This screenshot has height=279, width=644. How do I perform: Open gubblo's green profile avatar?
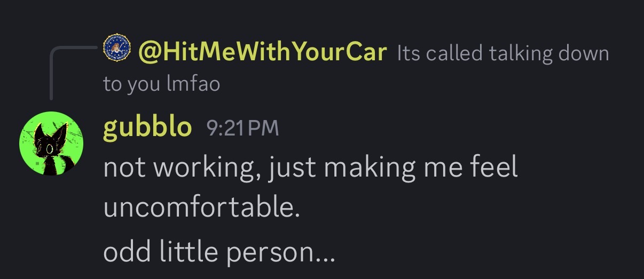coord(51,144)
